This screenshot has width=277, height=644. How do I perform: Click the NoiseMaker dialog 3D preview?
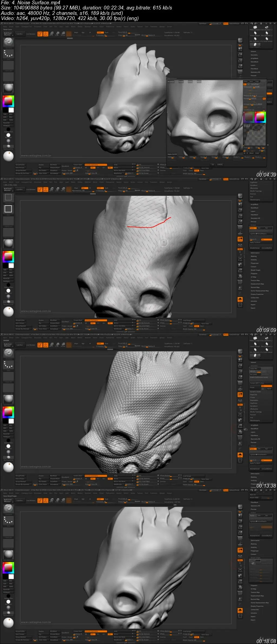coord(205,118)
